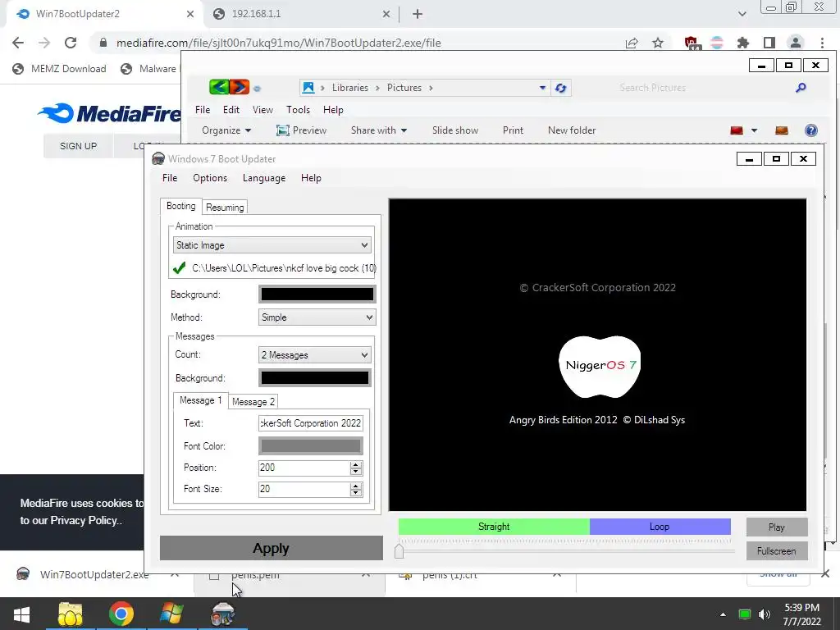Click Explorer orange forward arrow
The width and height of the screenshot is (840, 630).
coord(240,87)
